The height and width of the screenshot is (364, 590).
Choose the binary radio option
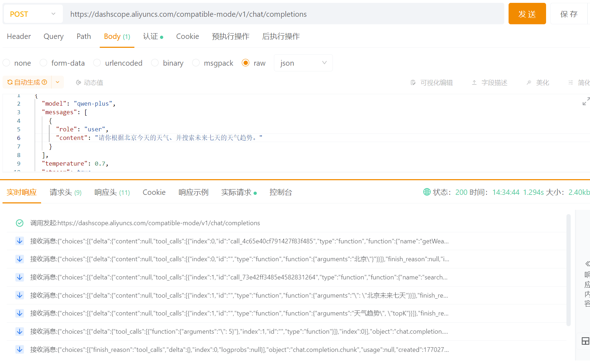point(155,63)
